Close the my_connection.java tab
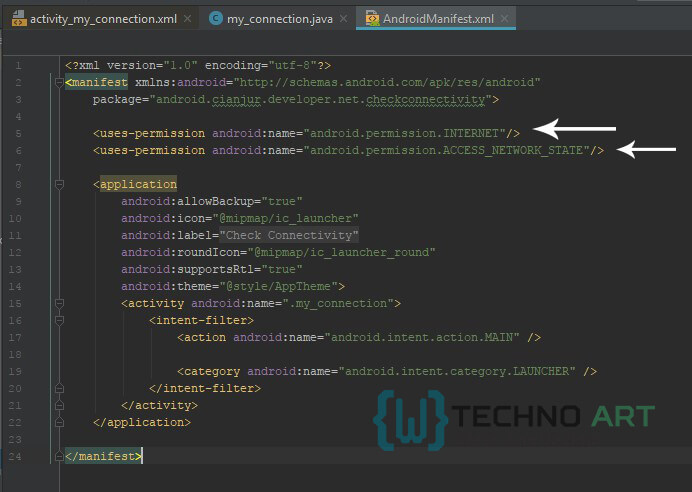Screen dimensions: 692x492 [343, 19]
